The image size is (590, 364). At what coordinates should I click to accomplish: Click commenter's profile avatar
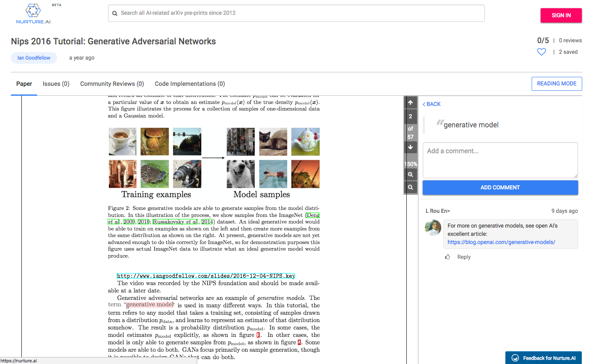pos(433,228)
